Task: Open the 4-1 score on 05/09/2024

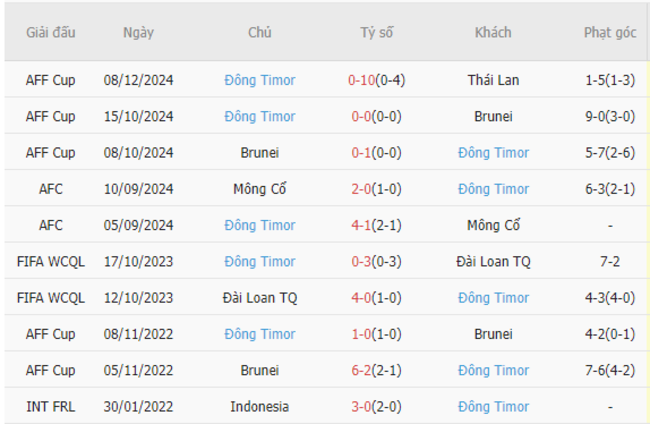Action: 361,225
